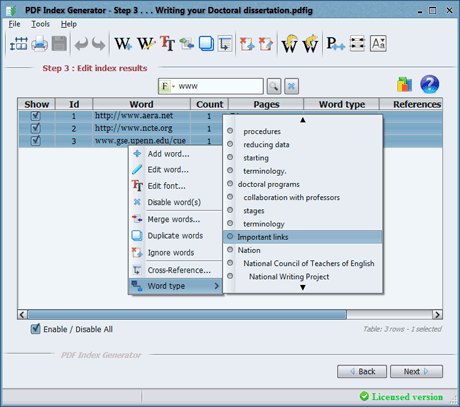
Task: Select the 'procedures' word type option
Action: [x=303, y=131]
